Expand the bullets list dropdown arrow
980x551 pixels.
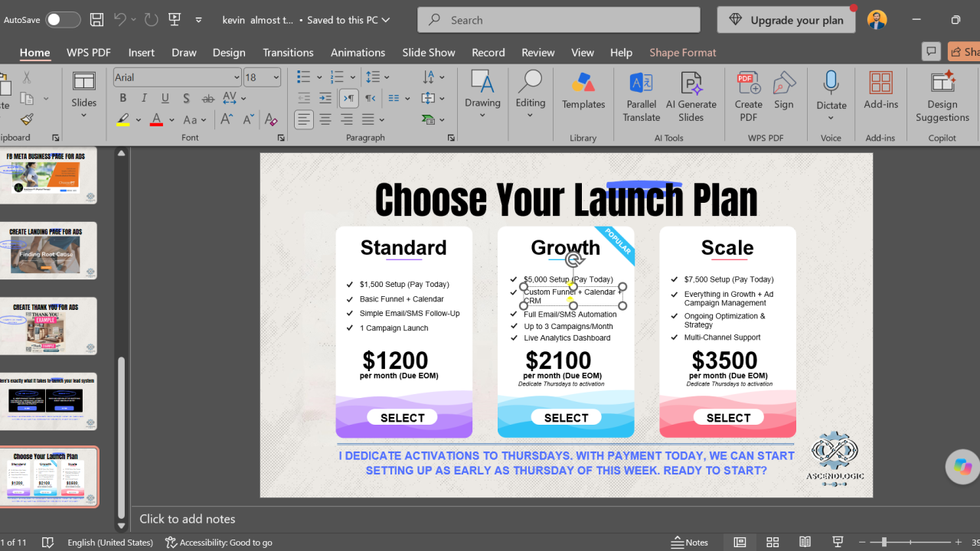tap(319, 77)
